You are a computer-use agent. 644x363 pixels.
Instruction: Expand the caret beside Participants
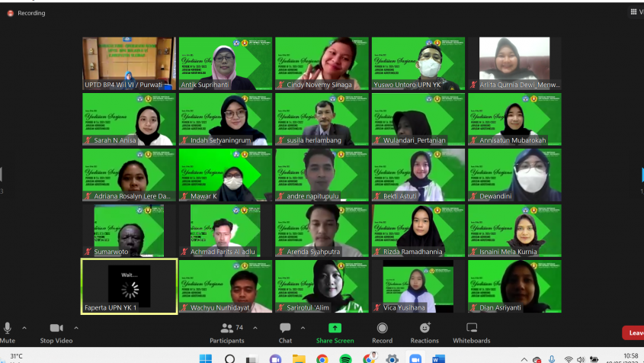(255, 328)
